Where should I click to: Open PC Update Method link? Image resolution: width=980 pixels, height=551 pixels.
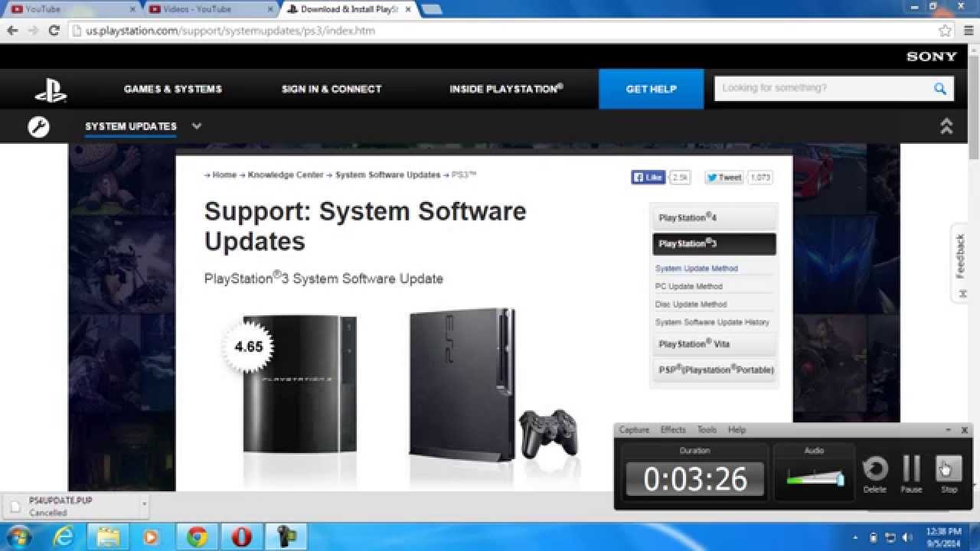pos(689,286)
